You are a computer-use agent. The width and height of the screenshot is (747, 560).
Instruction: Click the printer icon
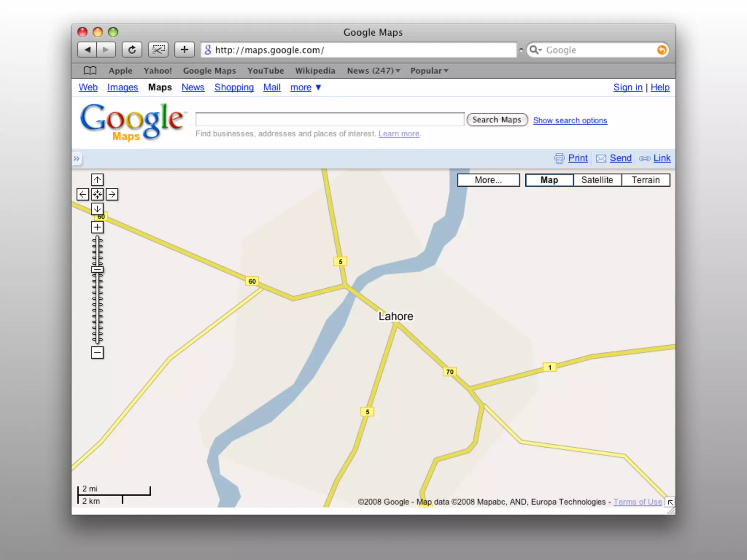pyautogui.click(x=559, y=158)
